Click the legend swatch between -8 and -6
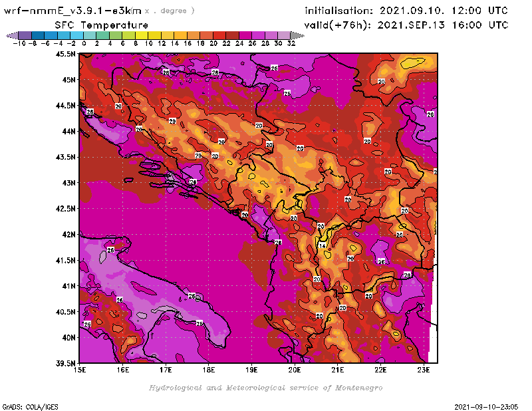Screen dimensions: 532x411 pos(38,35)
